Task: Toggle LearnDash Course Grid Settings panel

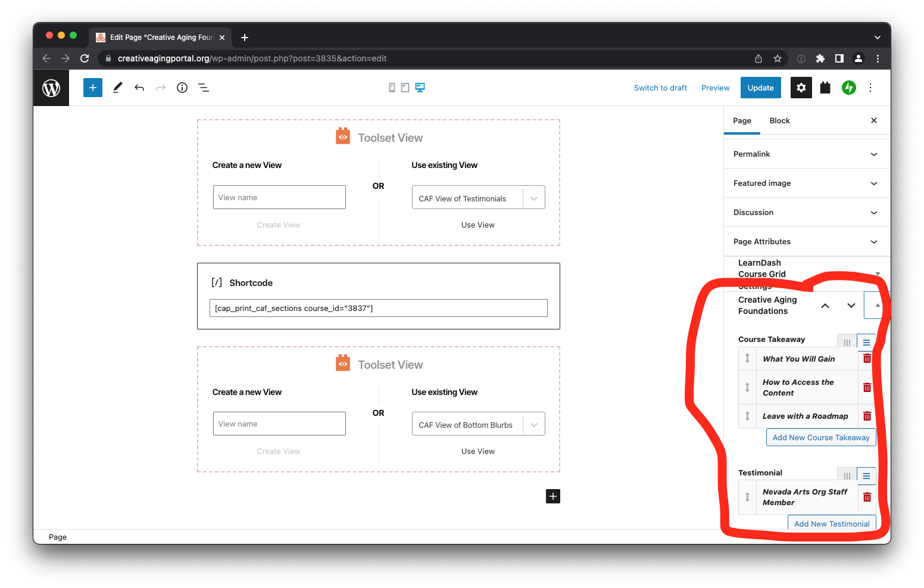Action: click(878, 273)
